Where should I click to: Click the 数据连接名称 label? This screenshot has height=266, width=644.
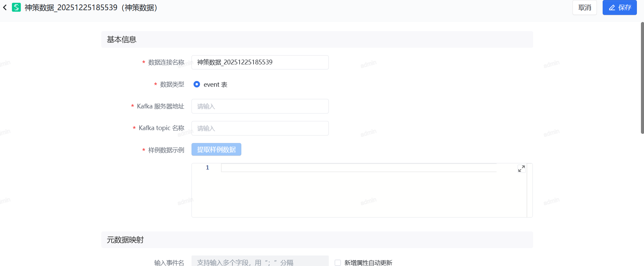(166, 62)
